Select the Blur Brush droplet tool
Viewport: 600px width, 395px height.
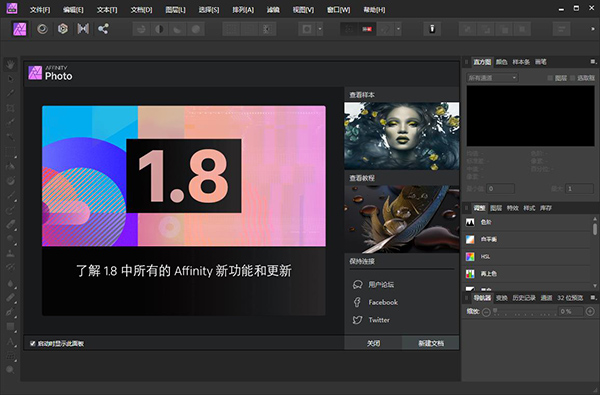(x=10, y=283)
